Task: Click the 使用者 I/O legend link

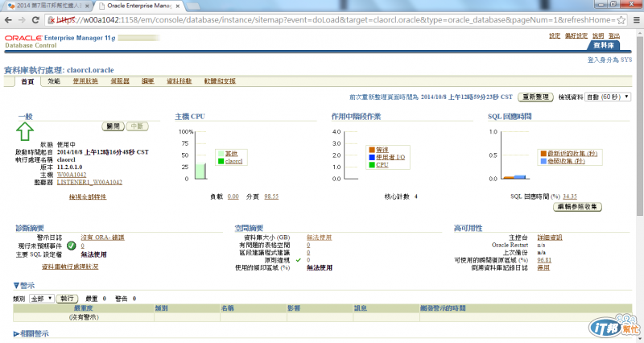Action: [x=390, y=157]
